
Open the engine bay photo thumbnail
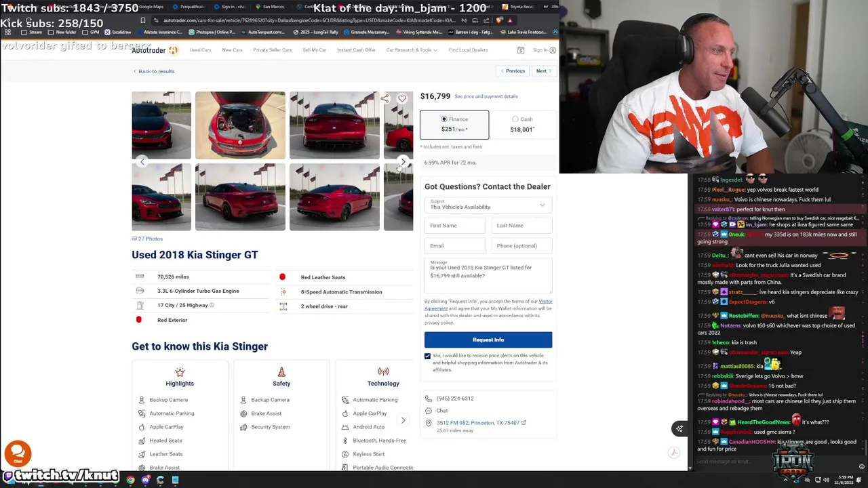(240, 125)
